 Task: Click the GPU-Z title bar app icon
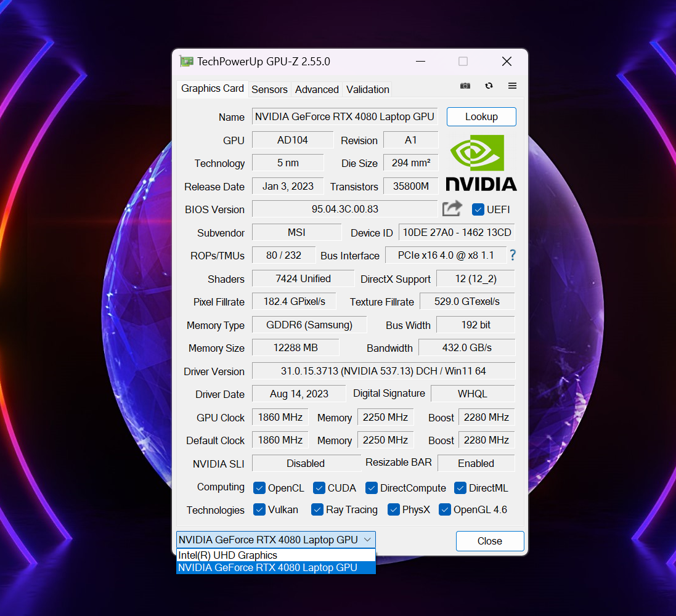click(187, 61)
